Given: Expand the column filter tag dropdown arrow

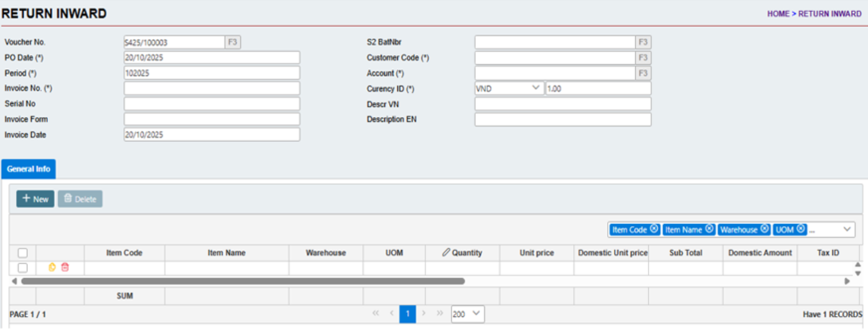Looking at the screenshot, I should pyautogui.click(x=847, y=229).
